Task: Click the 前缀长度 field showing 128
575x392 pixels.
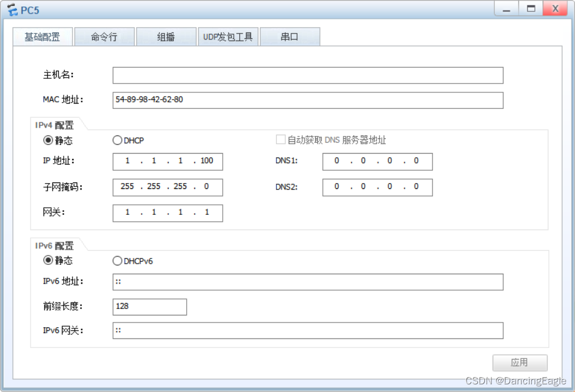Action: click(150, 307)
